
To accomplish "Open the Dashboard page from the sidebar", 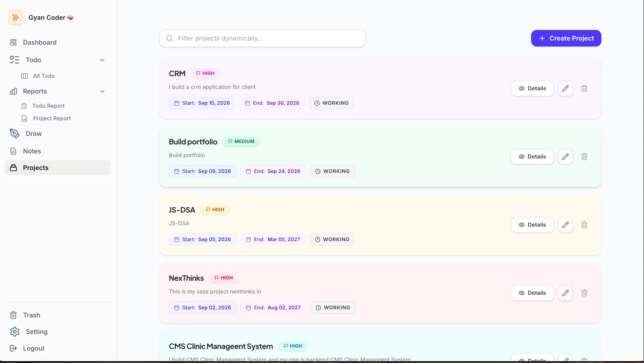I will (57, 43).
